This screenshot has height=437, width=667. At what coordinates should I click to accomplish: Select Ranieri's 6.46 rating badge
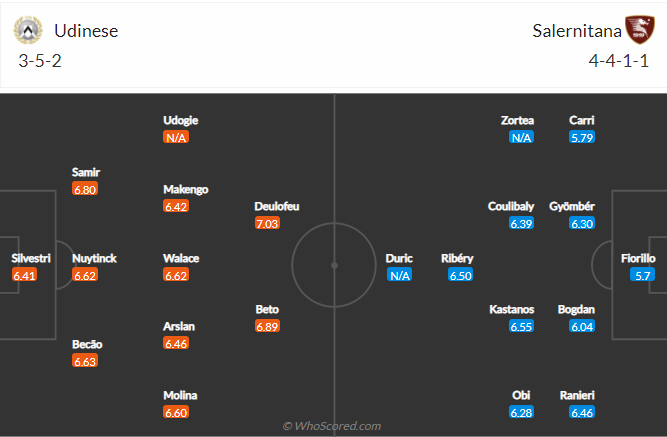pos(582,412)
